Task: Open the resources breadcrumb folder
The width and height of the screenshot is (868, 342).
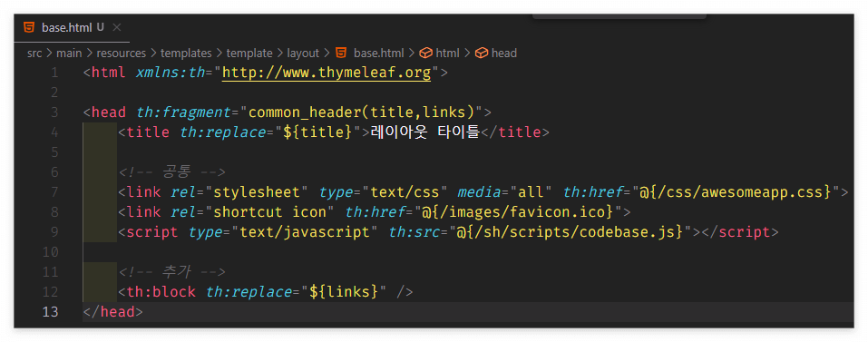Action: pos(121,54)
